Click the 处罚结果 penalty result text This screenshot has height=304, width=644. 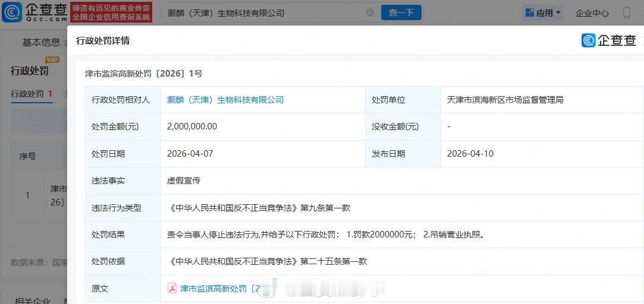326,235
